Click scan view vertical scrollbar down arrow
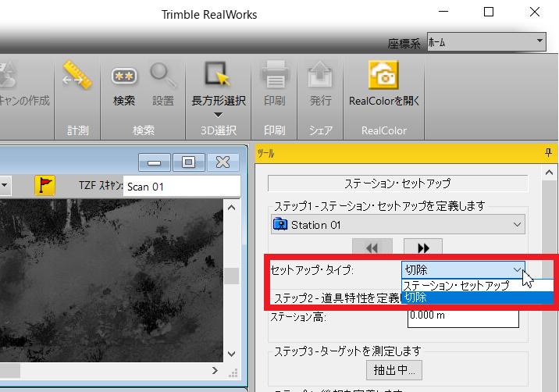 click(231, 354)
